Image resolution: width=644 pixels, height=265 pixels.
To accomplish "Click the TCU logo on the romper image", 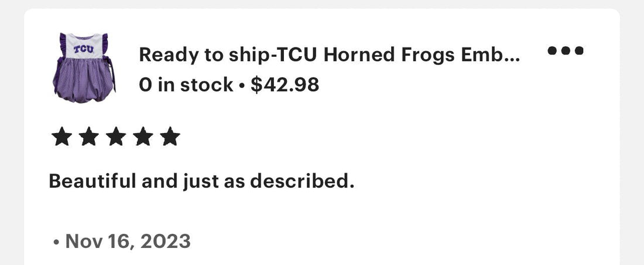I will click(x=84, y=50).
